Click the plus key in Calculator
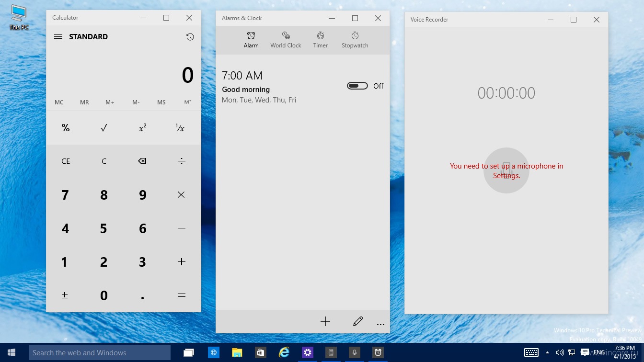 coord(181,262)
